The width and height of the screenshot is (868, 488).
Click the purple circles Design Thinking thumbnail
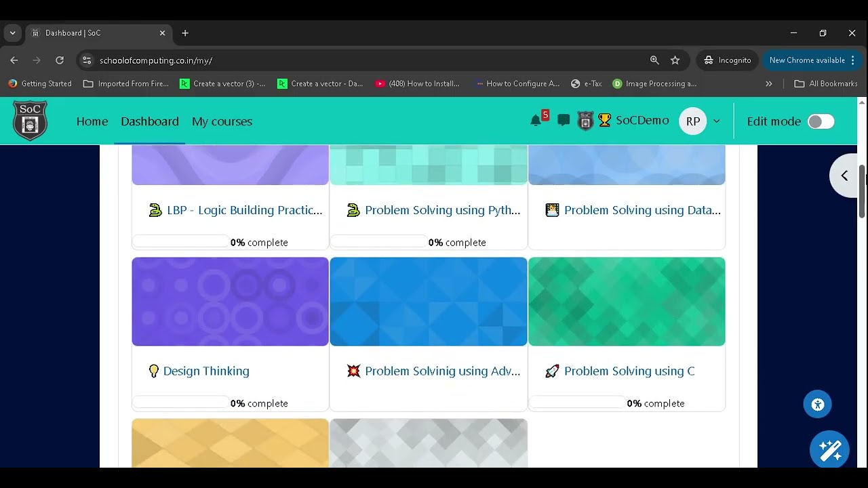click(x=230, y=302)
